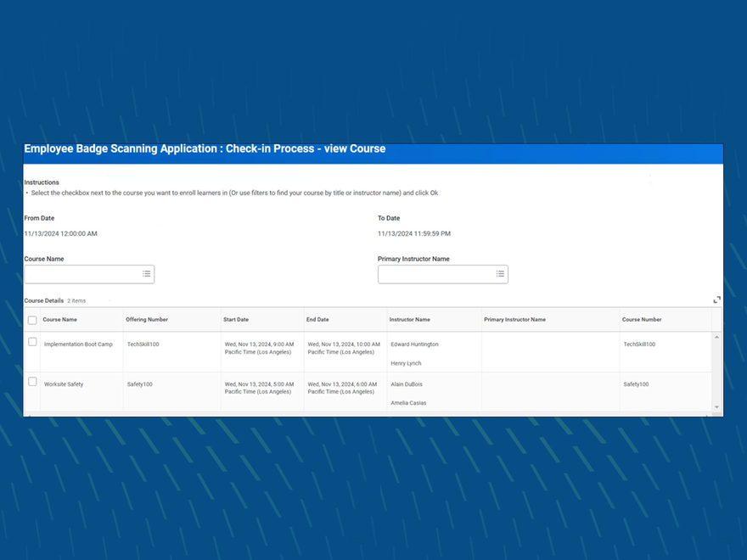Click the Offering Number column header
Viewport: 747px width, 560px height.
point(146,320)
